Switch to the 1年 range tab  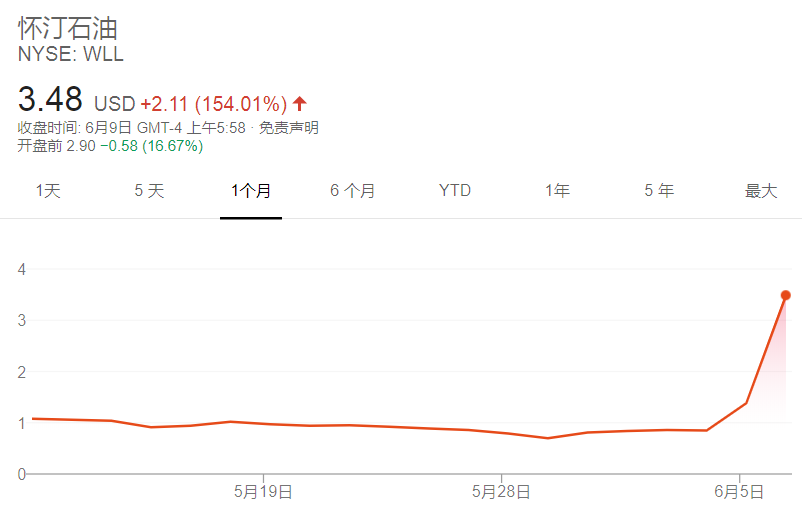pyautogui.click(x=557, y=191)
